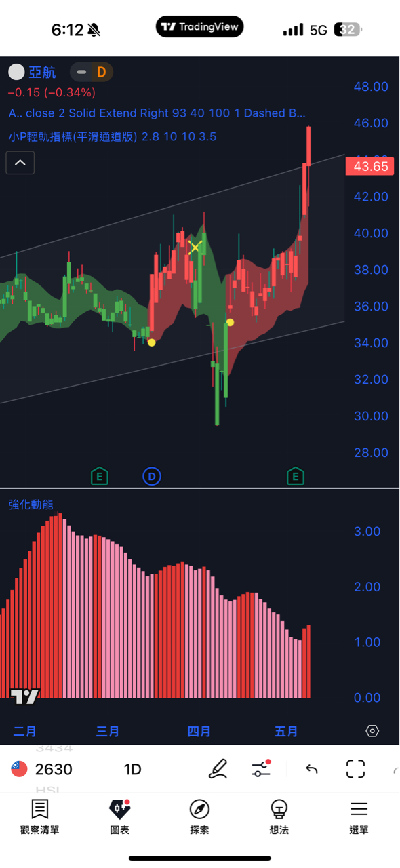Toggle the minus D pill next to 亞航
Image resolution: width=400 pixels, height=868 pixels.
(x=92, y=72)
